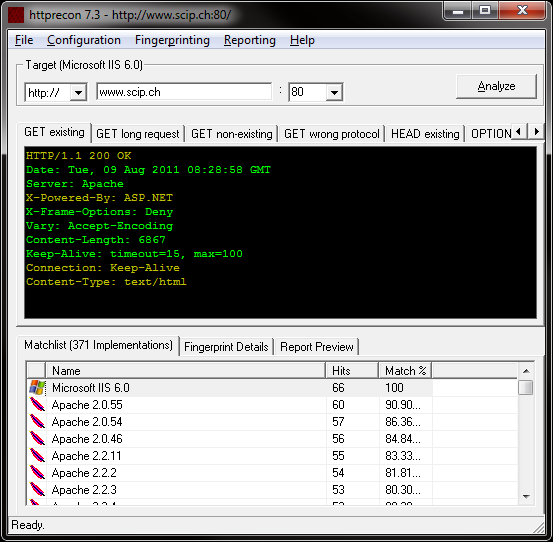Image resolution: width=553 pixels, height=542 pixels.
Task: Click the X-Powered-By: ASP.NET header line
Action: tap(99, 198)
